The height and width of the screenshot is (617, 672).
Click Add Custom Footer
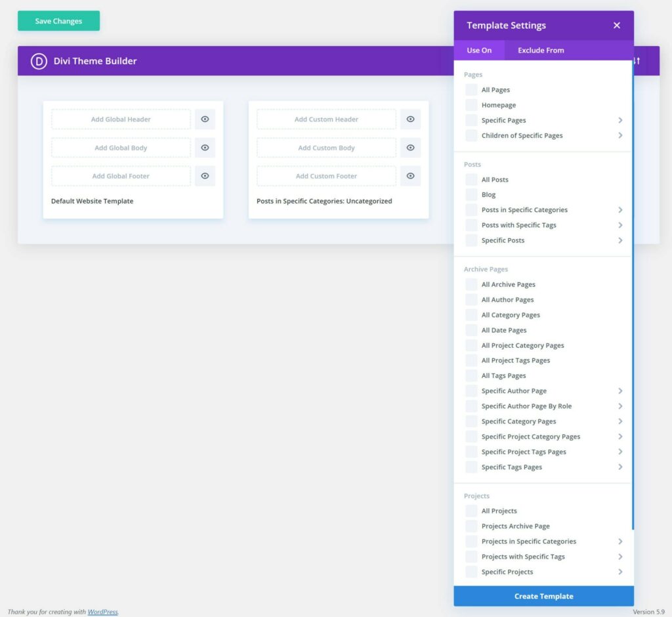(326, 176)
